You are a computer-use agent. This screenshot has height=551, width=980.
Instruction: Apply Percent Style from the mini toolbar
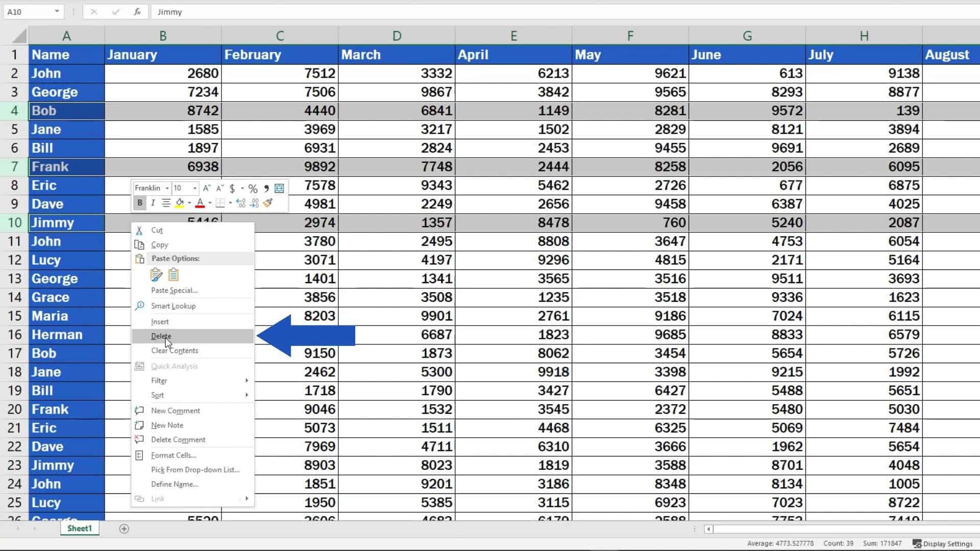(x=253, y=189)
